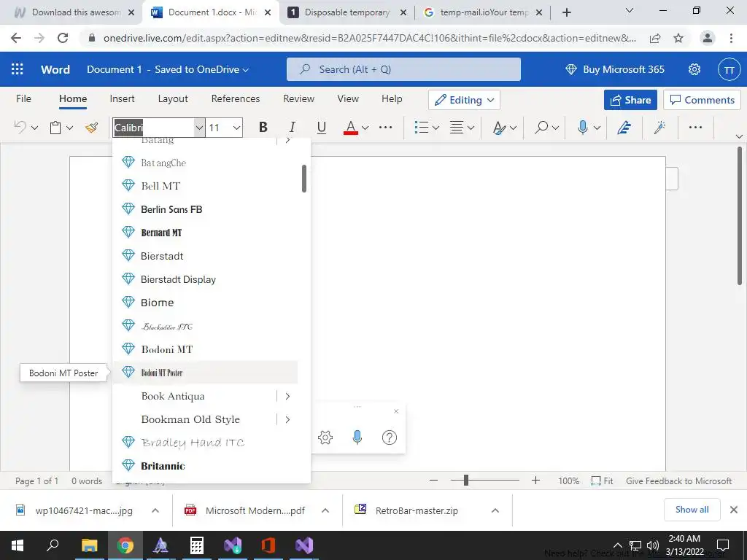Switch to the Insert tab
The height and width of the screenshot is (560, 747).
tap(122, 98)
